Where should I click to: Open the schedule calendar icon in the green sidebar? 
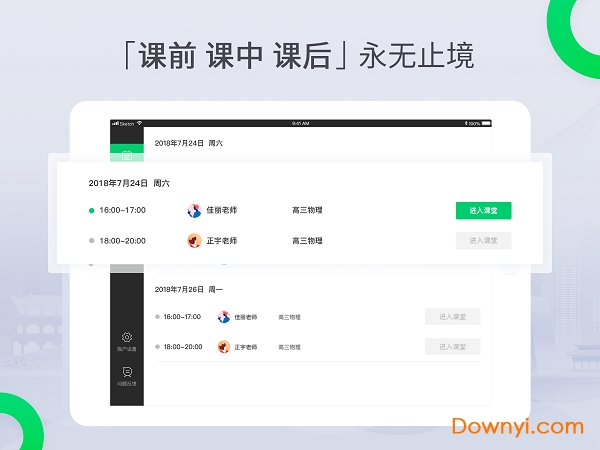coord(126,155)
